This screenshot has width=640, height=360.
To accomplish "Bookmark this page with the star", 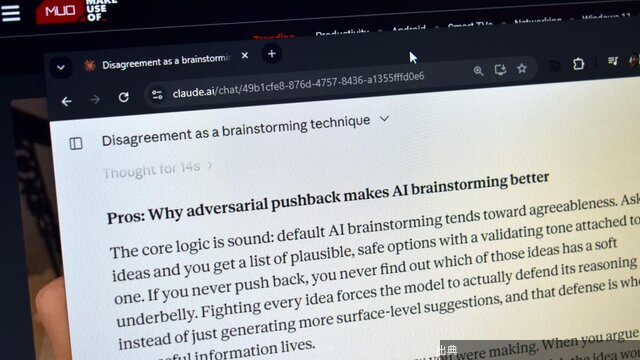I will 522,68.
